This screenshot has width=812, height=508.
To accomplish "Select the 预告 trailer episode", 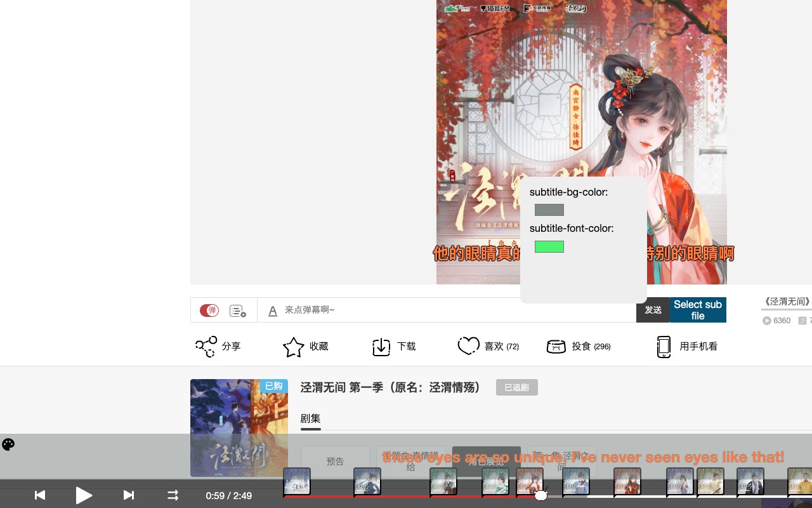I will pyautogui.click(x=335, y=462).
